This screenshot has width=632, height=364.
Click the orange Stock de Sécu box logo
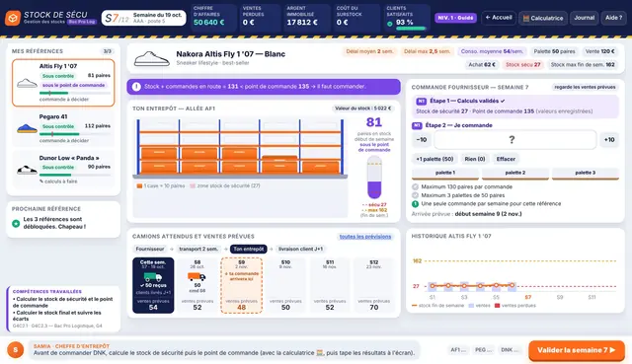pos(13,18)
